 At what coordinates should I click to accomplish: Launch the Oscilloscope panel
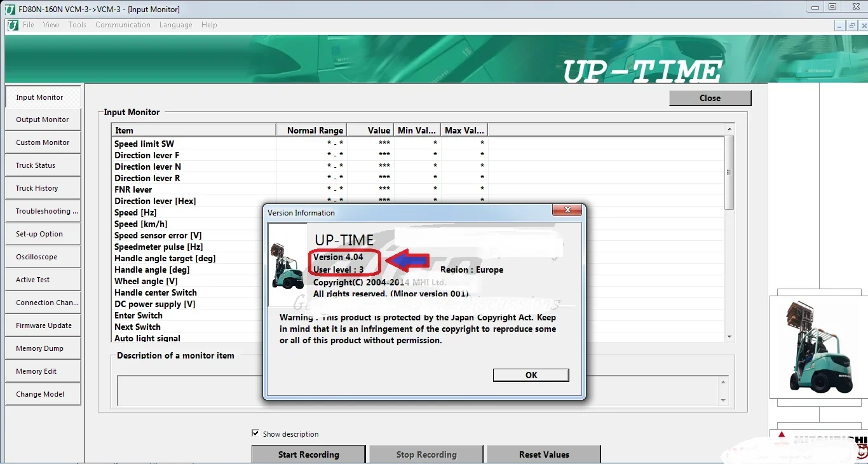pos(43,257)
